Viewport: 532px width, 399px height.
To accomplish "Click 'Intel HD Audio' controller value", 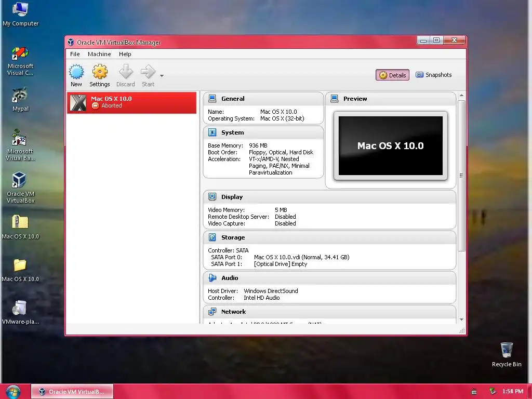I will 262,298.
